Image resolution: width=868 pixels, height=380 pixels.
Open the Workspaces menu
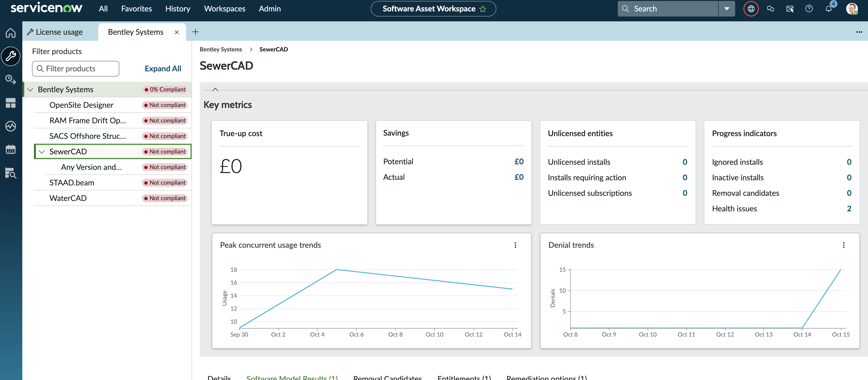225,9
